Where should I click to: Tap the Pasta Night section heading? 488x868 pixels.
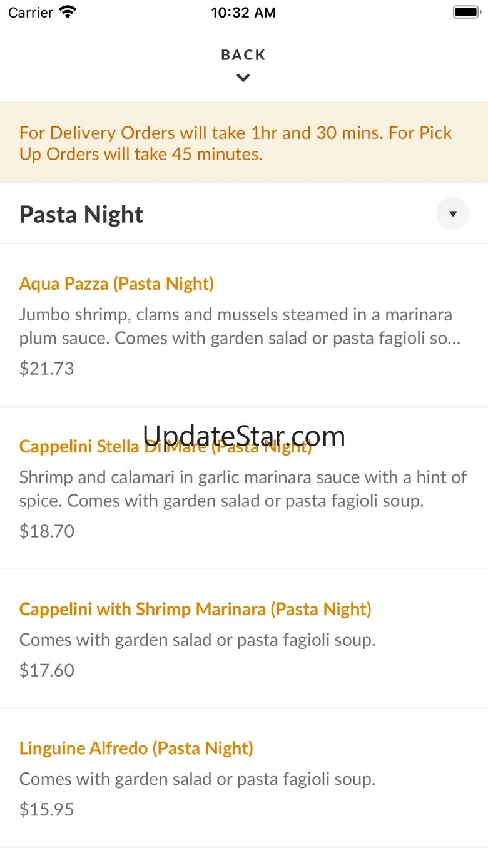(x=81, y=215)
